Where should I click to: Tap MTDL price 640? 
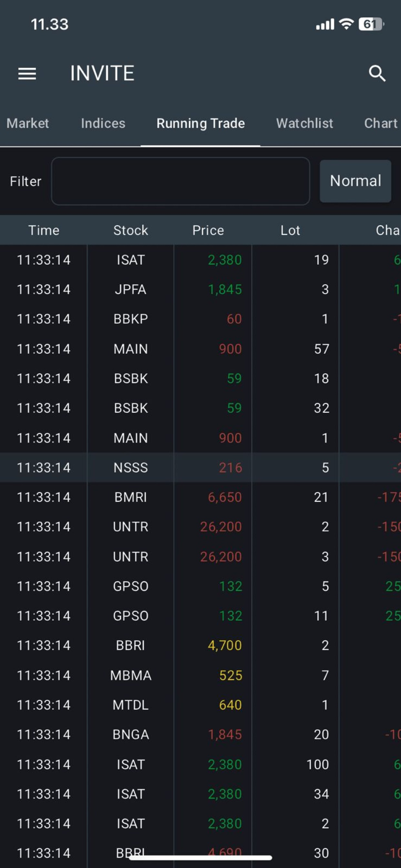231,705
